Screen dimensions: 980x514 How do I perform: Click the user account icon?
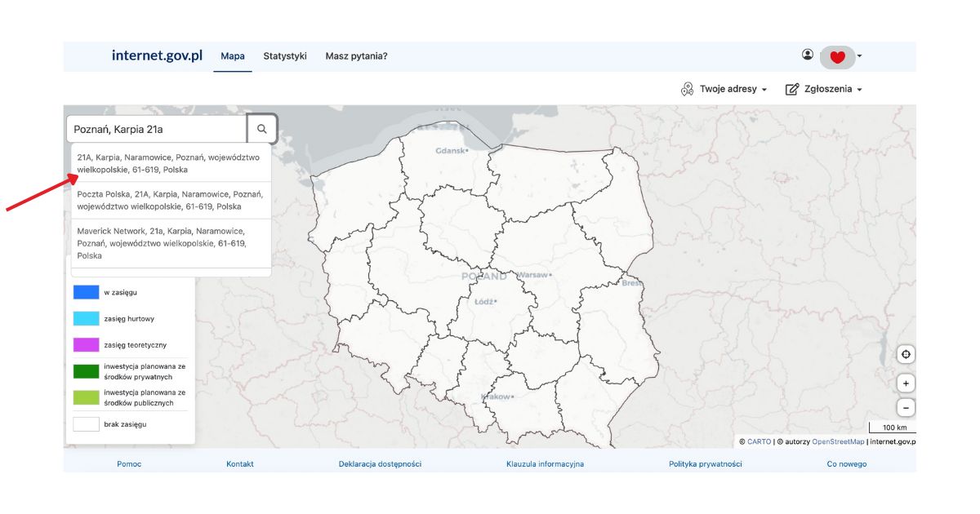click(x=808, y=55)
